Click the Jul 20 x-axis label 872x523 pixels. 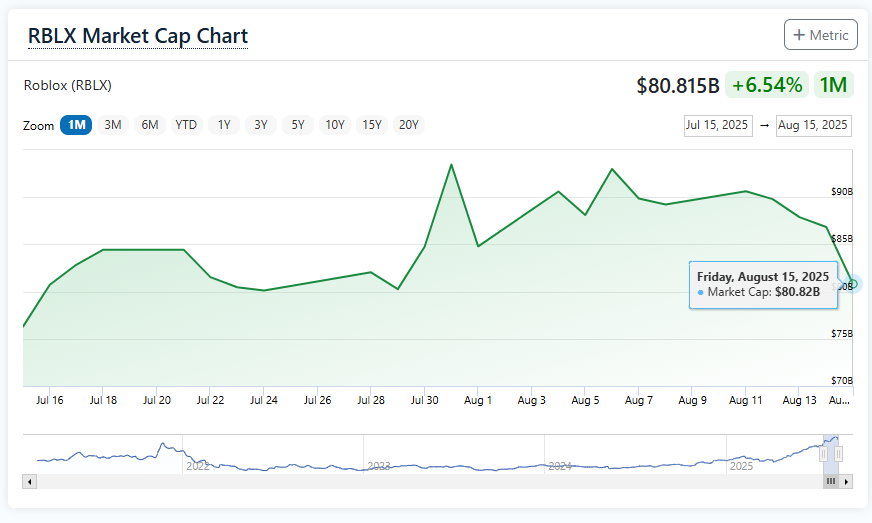pos(157,400)
